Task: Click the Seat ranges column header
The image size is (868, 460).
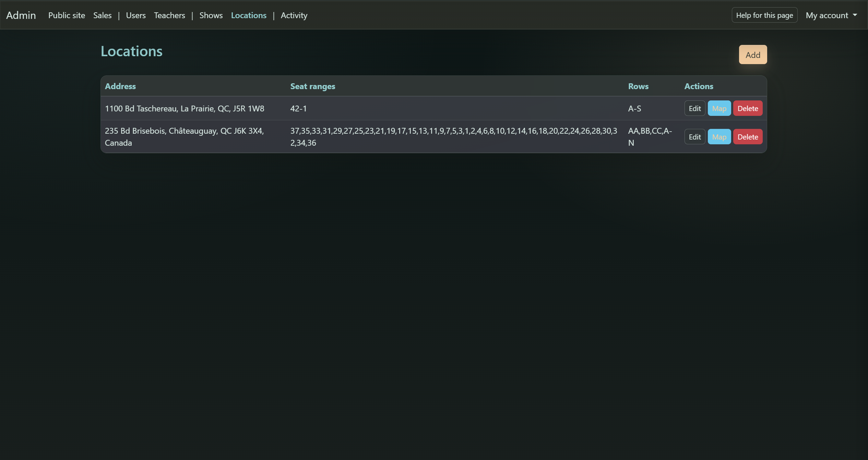Action: (312, 86)
